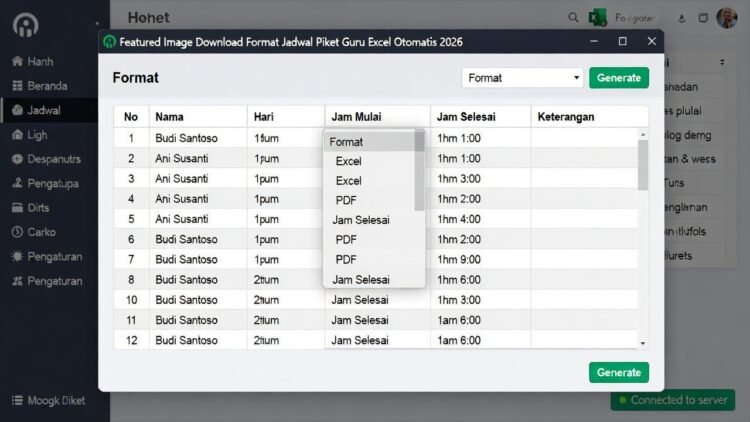The image size is (750, 422).
Task: Click the table scroll up arrow
Action: pyautogui.click(x=643, y=134)
